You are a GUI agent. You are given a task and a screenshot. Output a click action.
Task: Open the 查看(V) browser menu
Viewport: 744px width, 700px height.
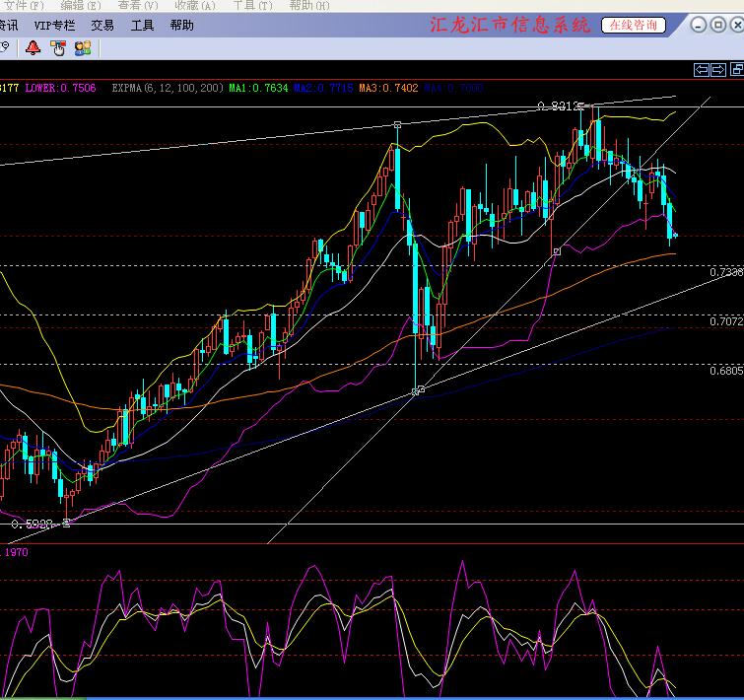pos(138,6)
